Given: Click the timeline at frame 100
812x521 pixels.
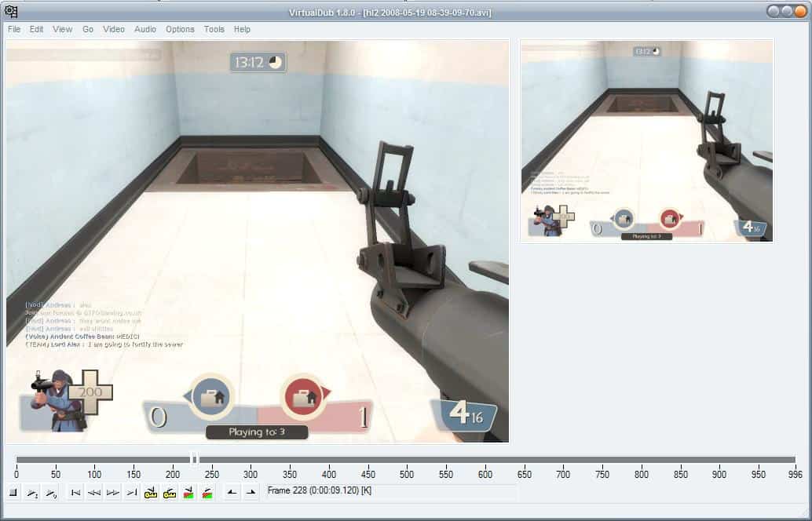Looking at the screenshot, I should click(x=94, y=474).
